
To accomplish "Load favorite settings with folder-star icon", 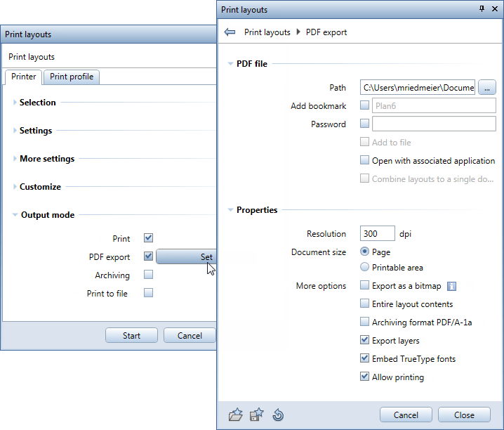I will click(236, 415).
